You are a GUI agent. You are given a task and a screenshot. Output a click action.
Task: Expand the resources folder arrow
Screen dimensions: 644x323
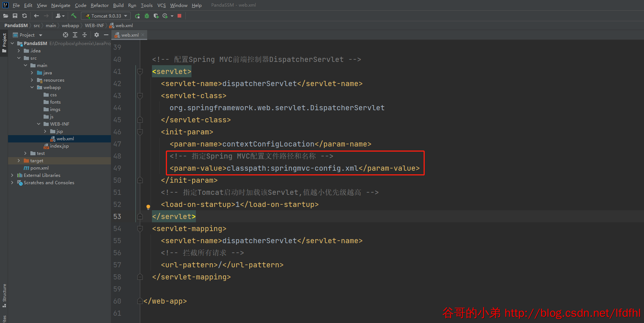pos(32,80)
